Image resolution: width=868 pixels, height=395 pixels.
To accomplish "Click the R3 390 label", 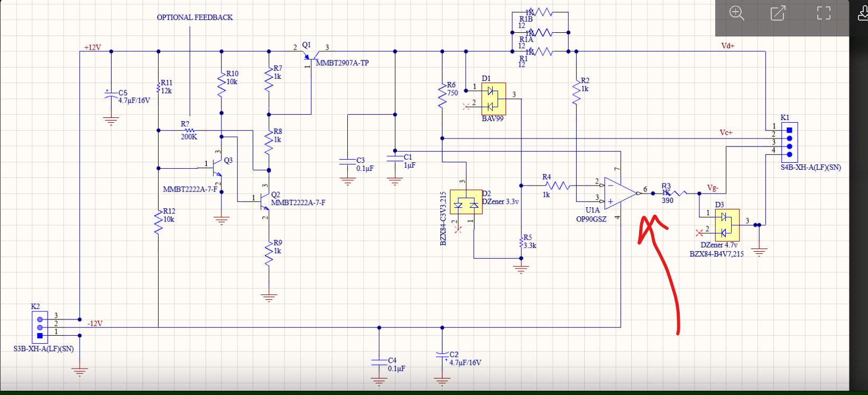I will tap(667, 194).
